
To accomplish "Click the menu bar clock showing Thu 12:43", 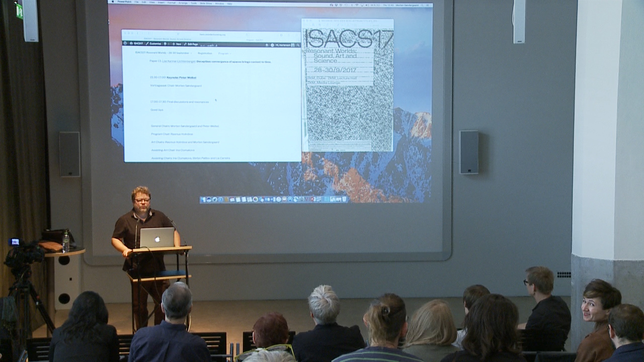I will click(387, 5).
